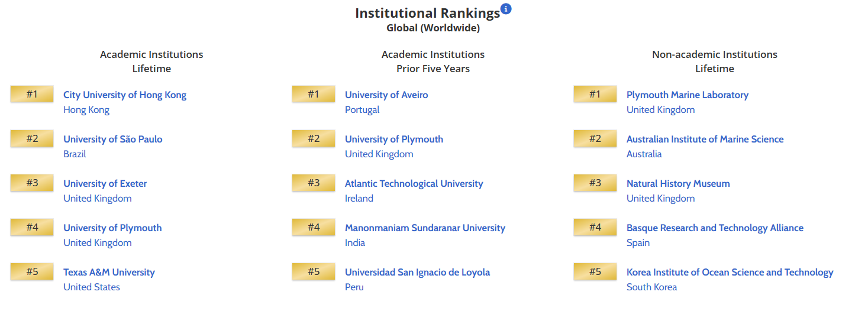This screenshot has width=868, height=311.
Task: Open University of São Paulo link
Action: [113, 139]
